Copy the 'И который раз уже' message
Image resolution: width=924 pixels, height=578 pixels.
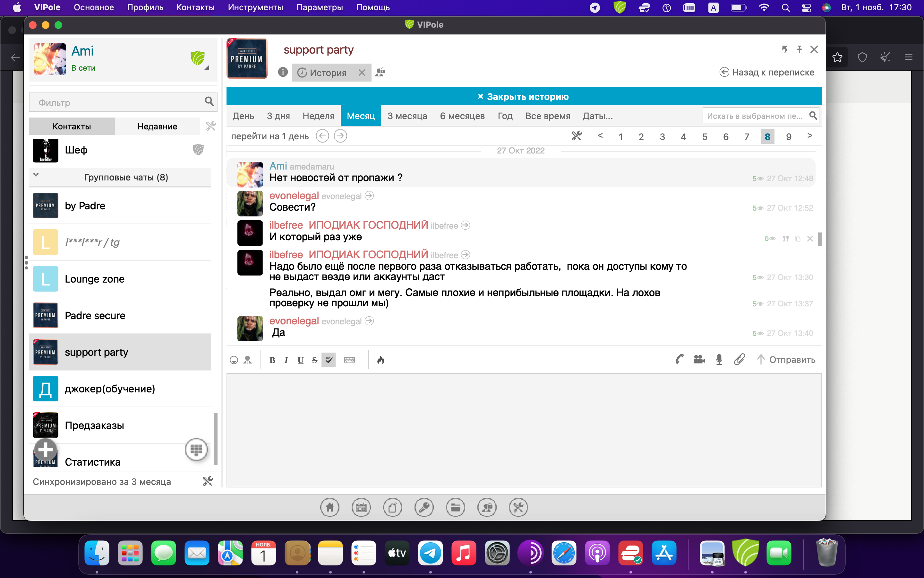pyautogui.click(x=798, y=239)
